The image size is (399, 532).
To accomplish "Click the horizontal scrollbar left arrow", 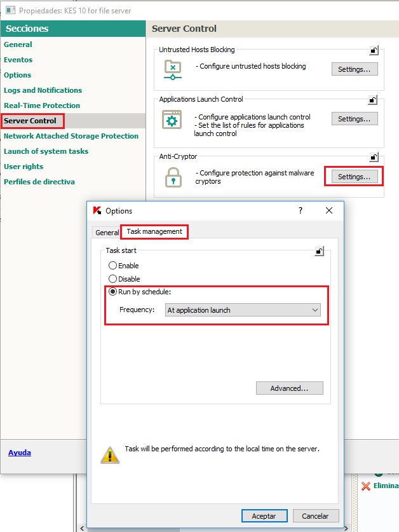I will (82, 529).
